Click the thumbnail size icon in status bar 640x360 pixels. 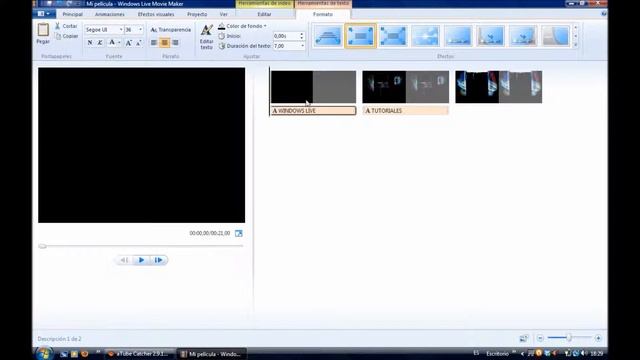coord(524,338)
